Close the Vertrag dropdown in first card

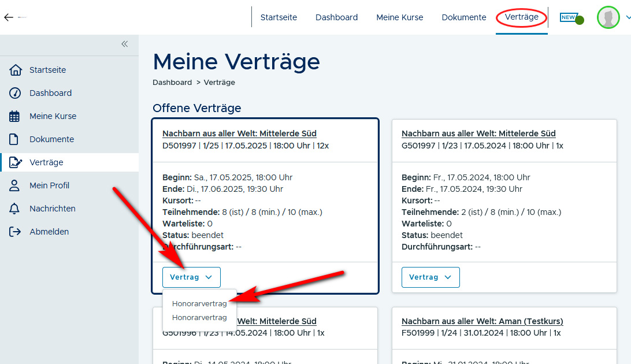(x=191, y=277)
